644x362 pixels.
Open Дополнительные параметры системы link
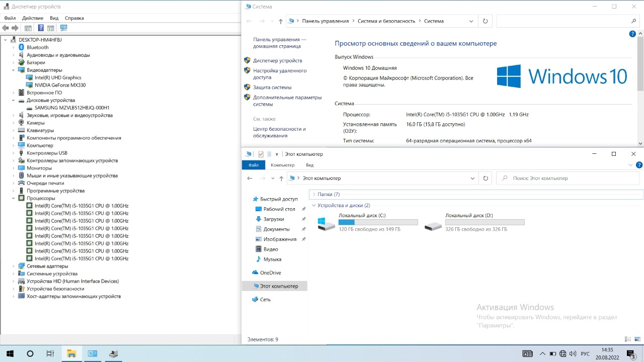point(287,101)
